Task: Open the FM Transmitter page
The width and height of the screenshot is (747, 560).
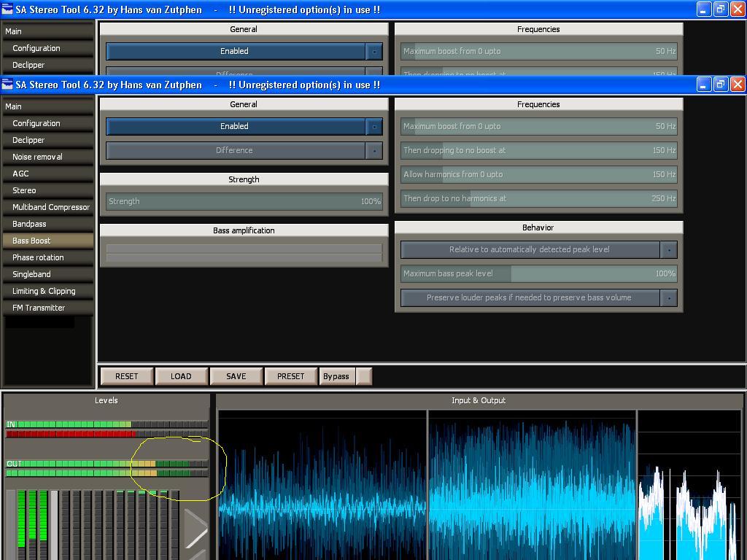Action: click(x=47, y=308)
